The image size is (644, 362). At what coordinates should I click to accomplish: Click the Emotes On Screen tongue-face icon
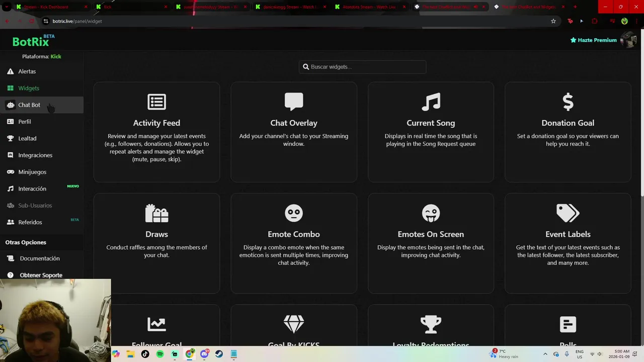tap(431, 213)
